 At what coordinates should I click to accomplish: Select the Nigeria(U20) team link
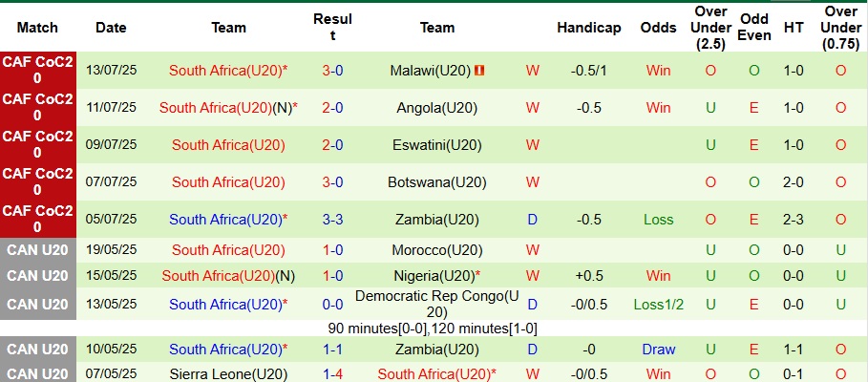click(437, 276)
